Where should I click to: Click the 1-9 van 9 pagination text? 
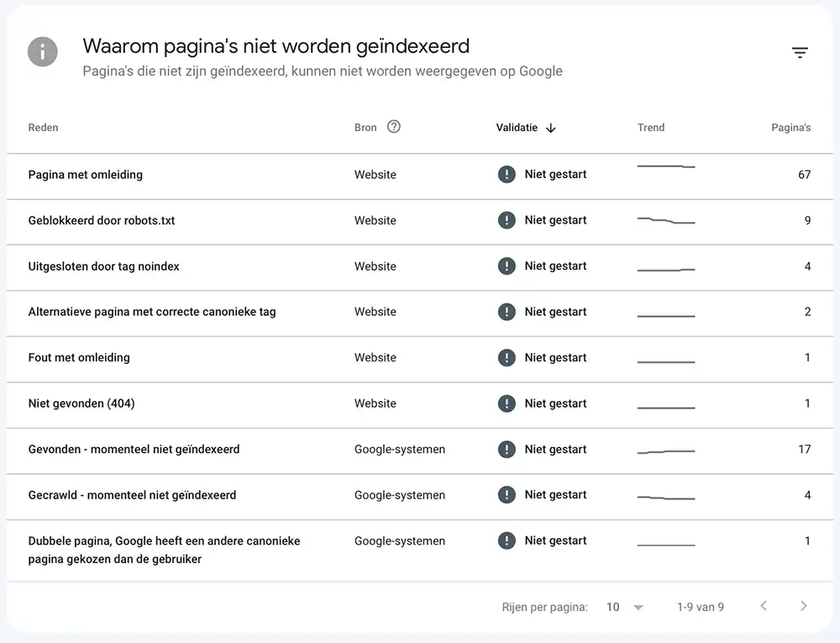point(701,607)
